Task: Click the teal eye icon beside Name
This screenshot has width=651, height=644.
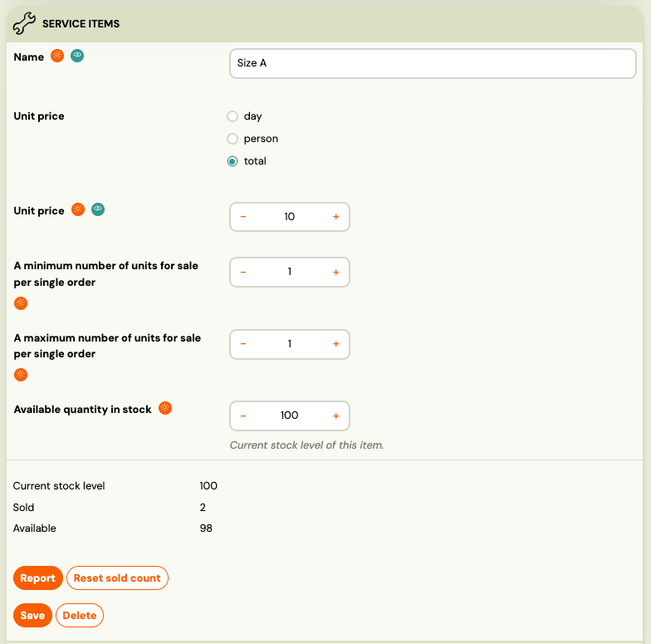Action: click(77, 56)
